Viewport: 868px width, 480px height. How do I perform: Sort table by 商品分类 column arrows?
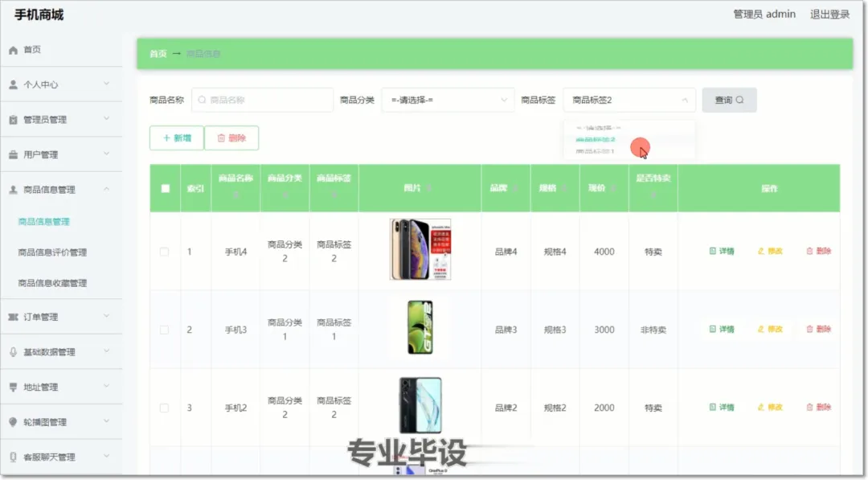285,195
